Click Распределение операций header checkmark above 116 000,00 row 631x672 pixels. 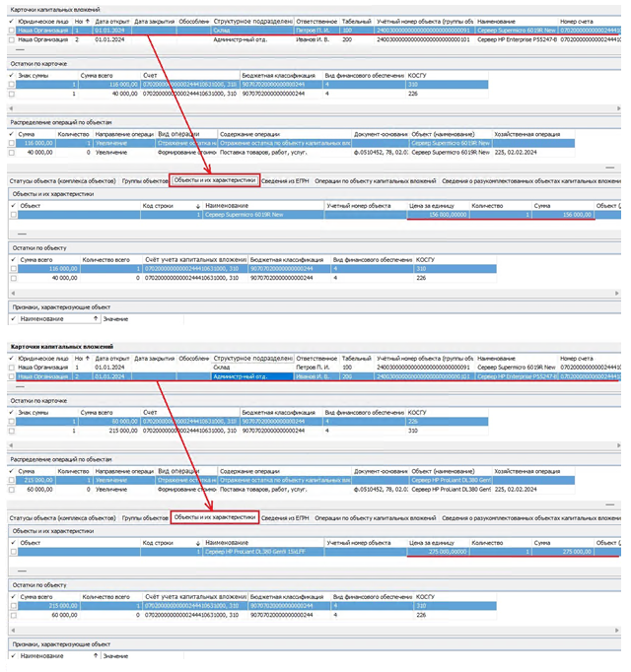point(12,134)
